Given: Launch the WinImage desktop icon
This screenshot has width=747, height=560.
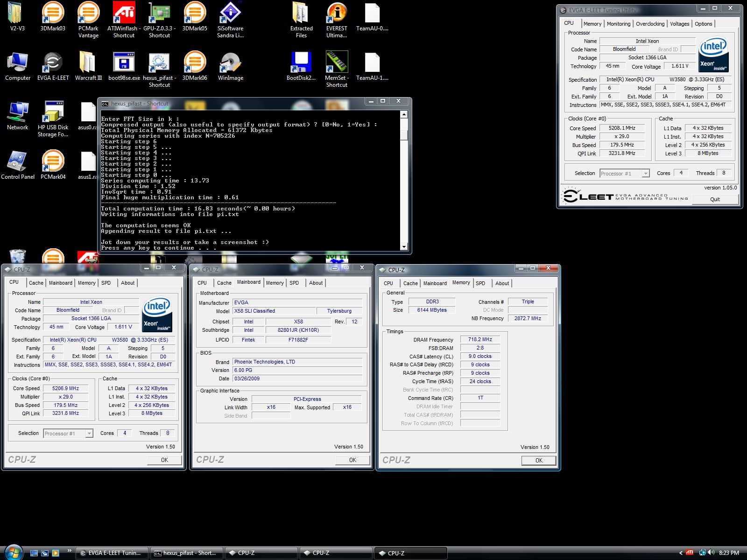Looking at the screenshot, I should click(230, 66).
